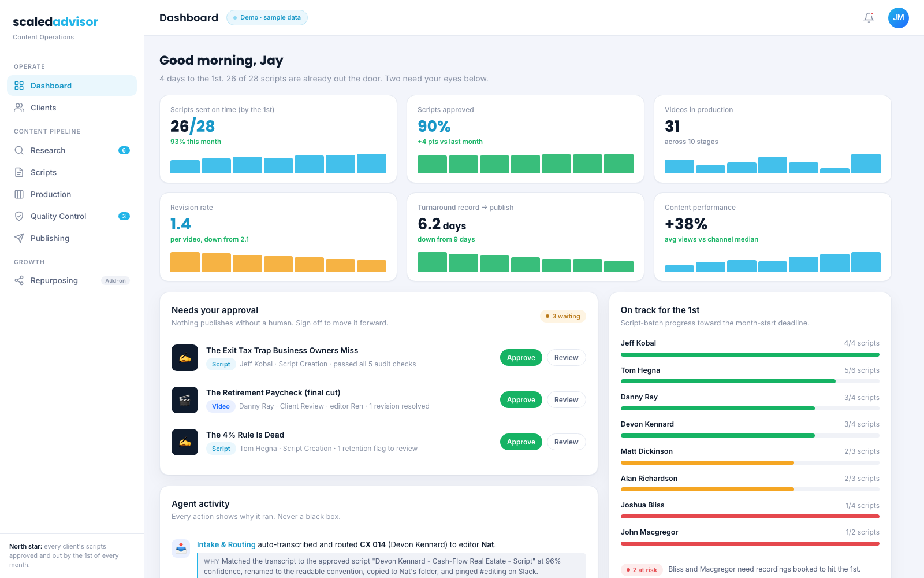Open the Scripts approved 90% card
924x578 pixels.
526,139
